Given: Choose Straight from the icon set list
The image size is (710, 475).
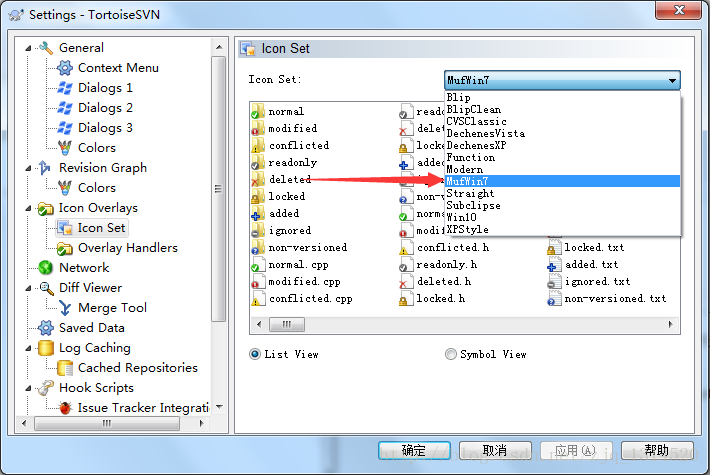Looking at the screenshot, I should click(x=562, y=193).
